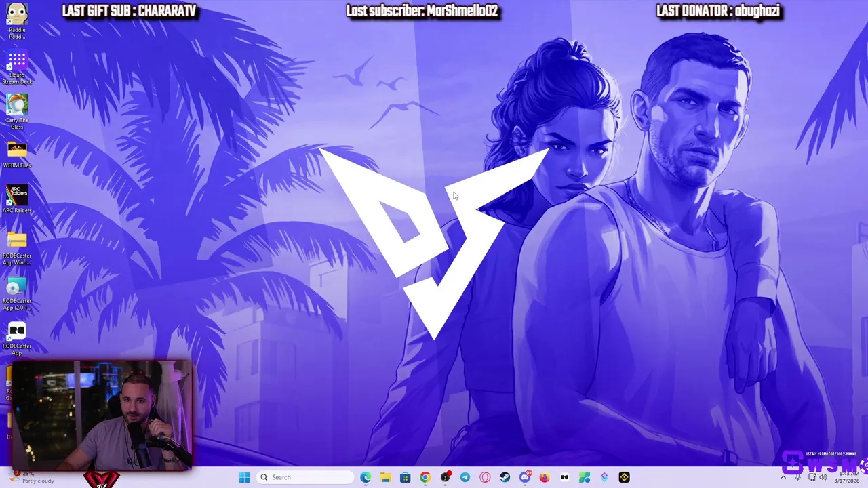The image size is (868, 488).
Task: Open the Paddle Paddle desktop shortcut
Action: point(17,22)
